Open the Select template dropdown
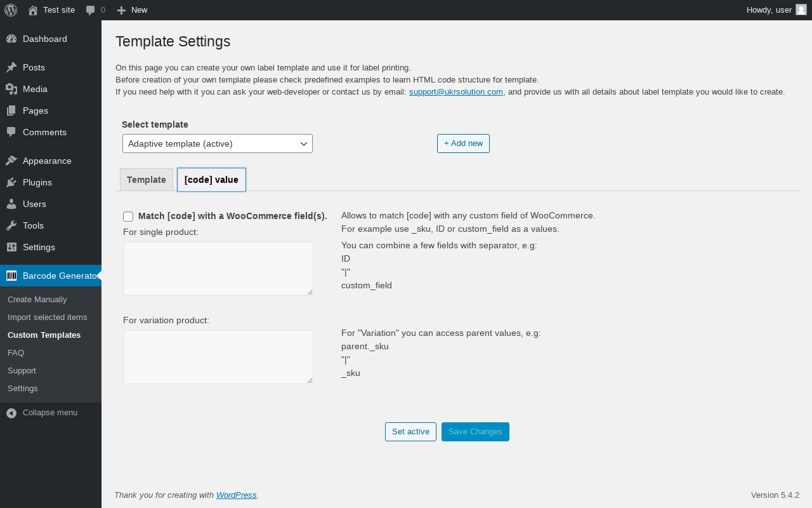 [x=218, y=144]
